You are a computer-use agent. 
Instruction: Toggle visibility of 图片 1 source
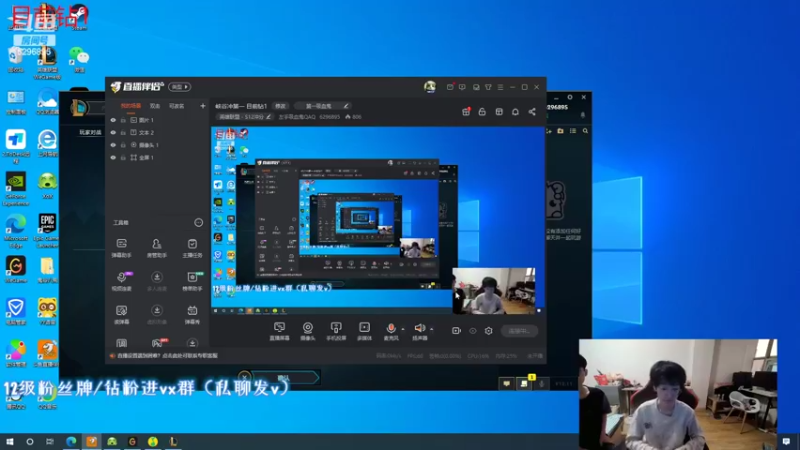113,120
